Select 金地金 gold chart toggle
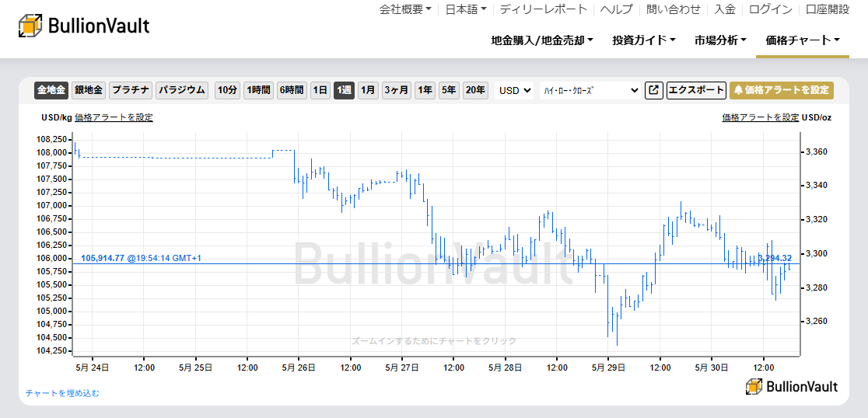Screen dimensions: 868x418 (51, 90)
